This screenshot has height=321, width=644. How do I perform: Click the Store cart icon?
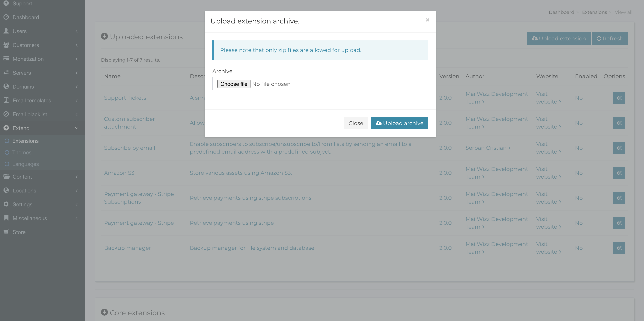point(6,232)
